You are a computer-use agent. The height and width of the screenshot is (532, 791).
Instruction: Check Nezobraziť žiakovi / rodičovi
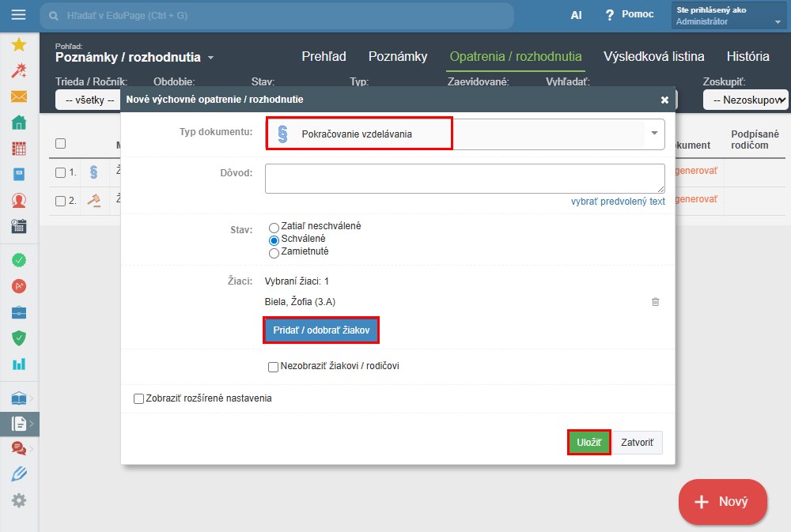tap(273, 367)
